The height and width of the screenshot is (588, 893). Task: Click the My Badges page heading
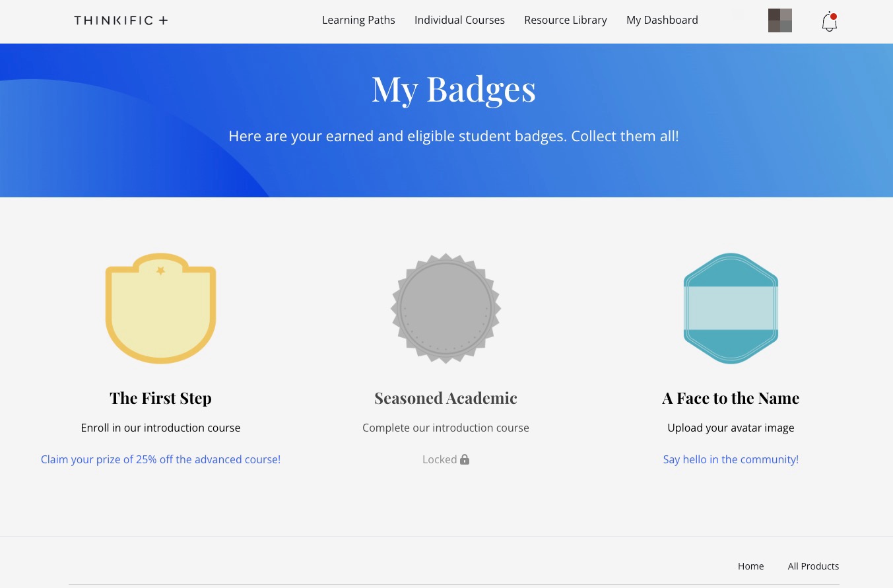pyautogui.click(x=453, y=88)
